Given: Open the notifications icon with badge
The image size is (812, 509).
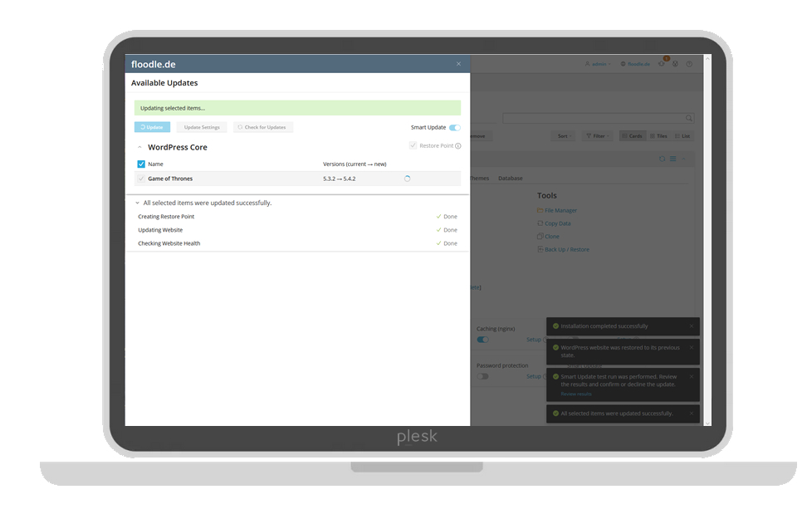Looking at the screenshot, I should point(663,63).
